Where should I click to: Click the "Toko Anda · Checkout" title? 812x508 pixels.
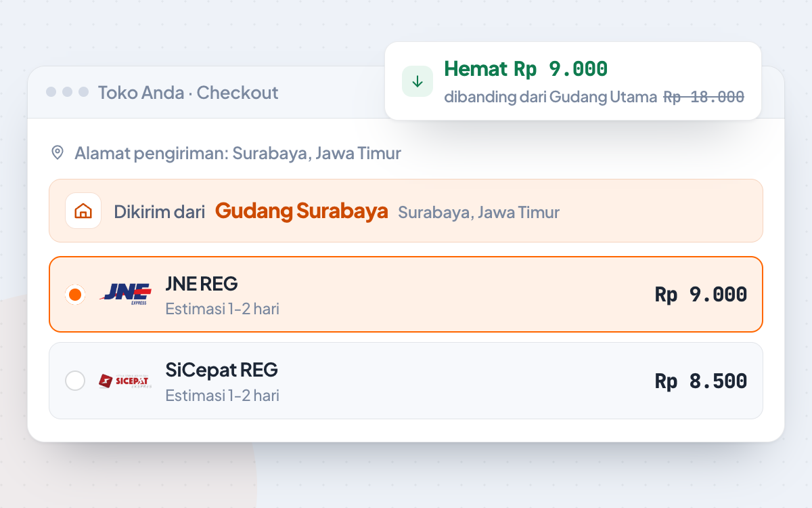coord(188,92)
